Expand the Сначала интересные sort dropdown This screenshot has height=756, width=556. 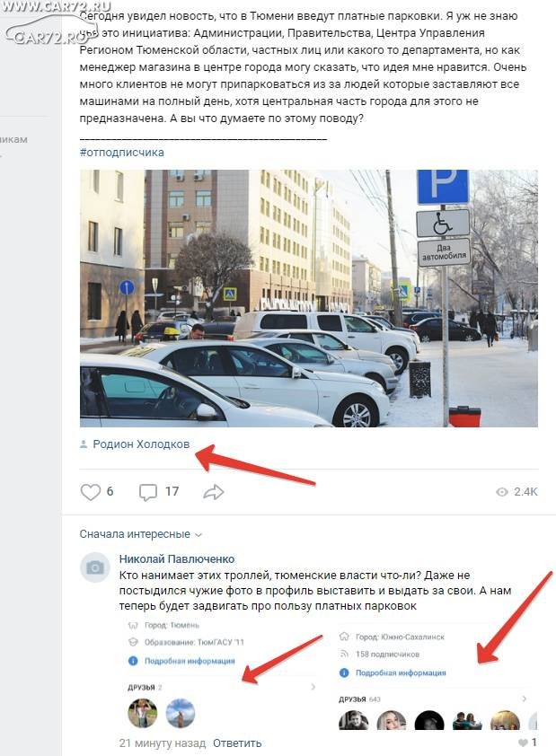coord(140,534)
